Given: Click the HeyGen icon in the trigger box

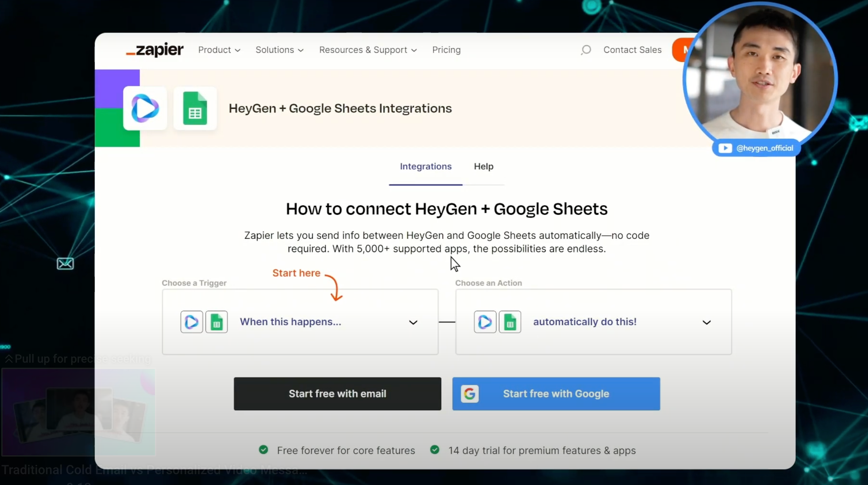Looking at the screenshot, I should click(x=192, y=322).
